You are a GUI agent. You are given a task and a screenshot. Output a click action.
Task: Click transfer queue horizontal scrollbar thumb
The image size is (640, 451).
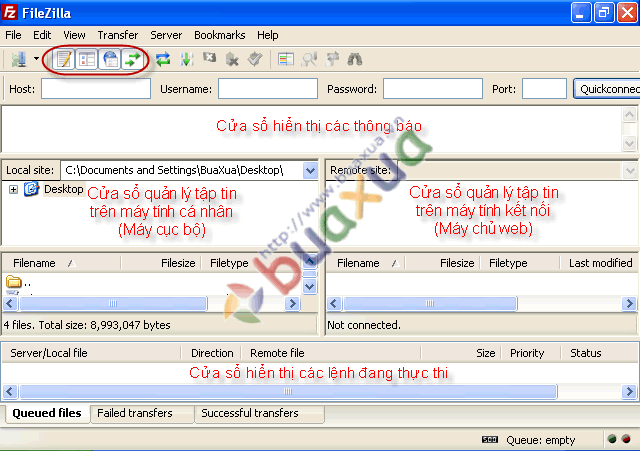tap(288, 391)
